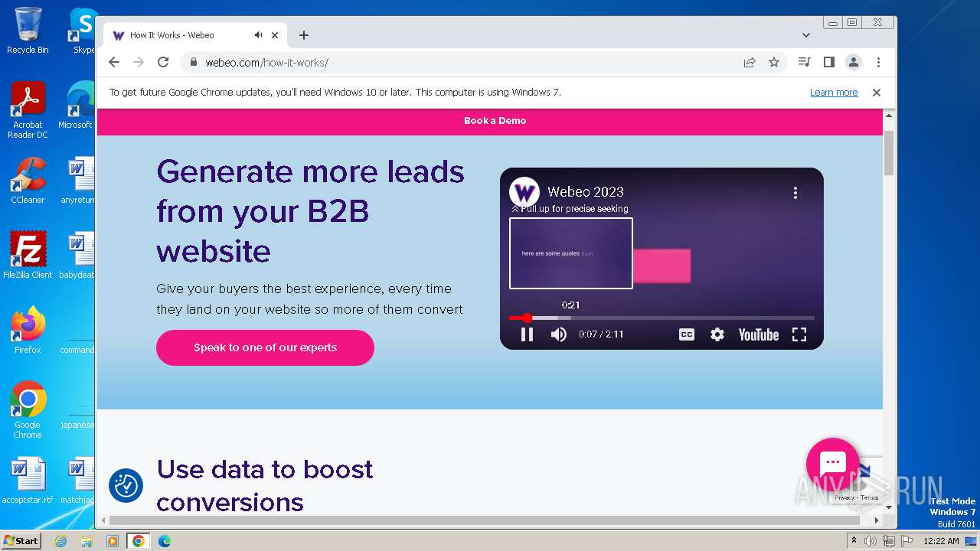Click the Webeo 2023 video title

[586, 192]
